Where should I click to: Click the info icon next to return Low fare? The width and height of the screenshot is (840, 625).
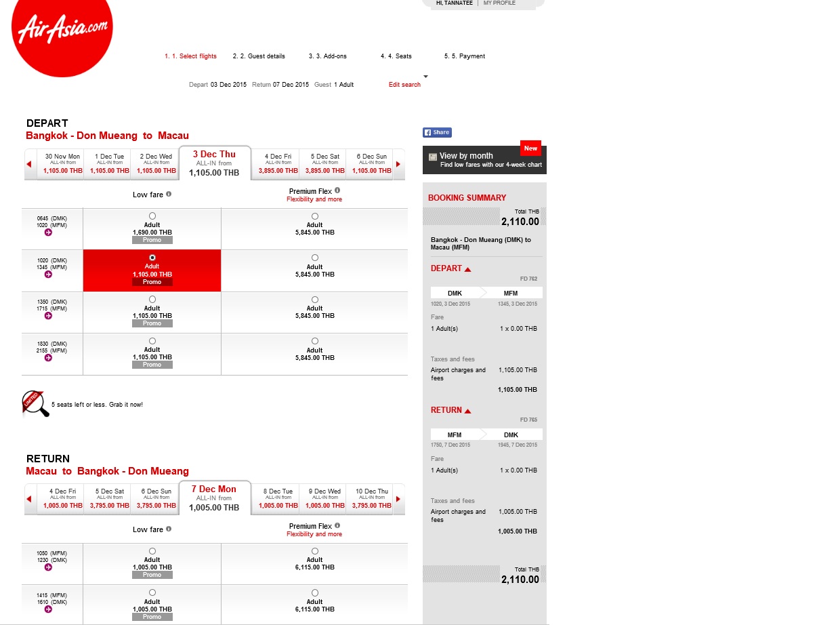[169, 529]
